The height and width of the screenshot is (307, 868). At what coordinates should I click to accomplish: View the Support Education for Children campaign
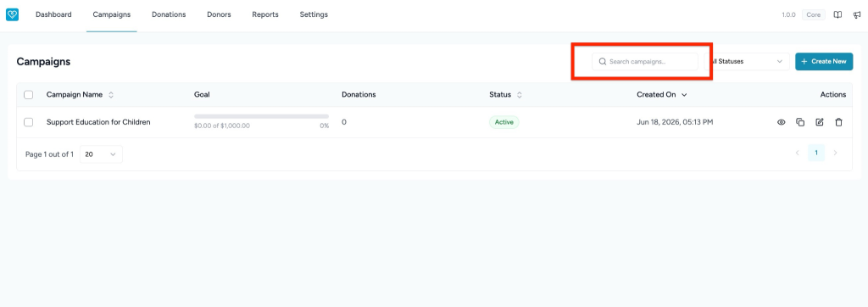tap(781, 122)
